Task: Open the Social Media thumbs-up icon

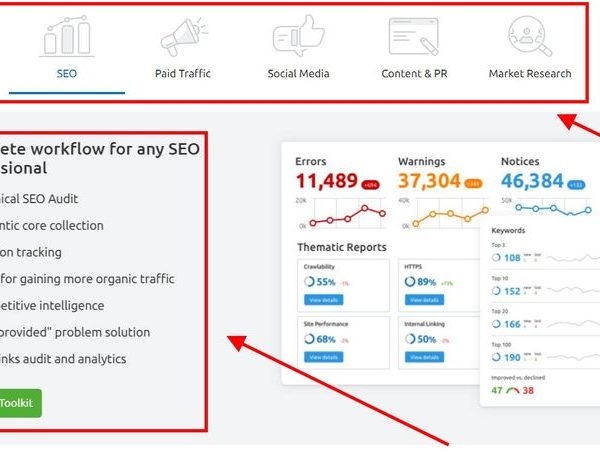Action: [x=298, y=36]
